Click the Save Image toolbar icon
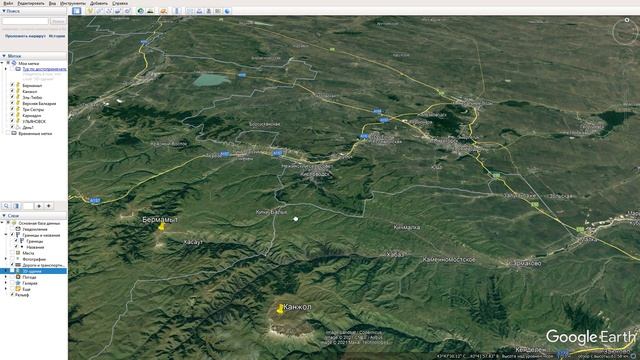Image resolution: width=640 pixels, height=360 pixels. pos(209,11)
